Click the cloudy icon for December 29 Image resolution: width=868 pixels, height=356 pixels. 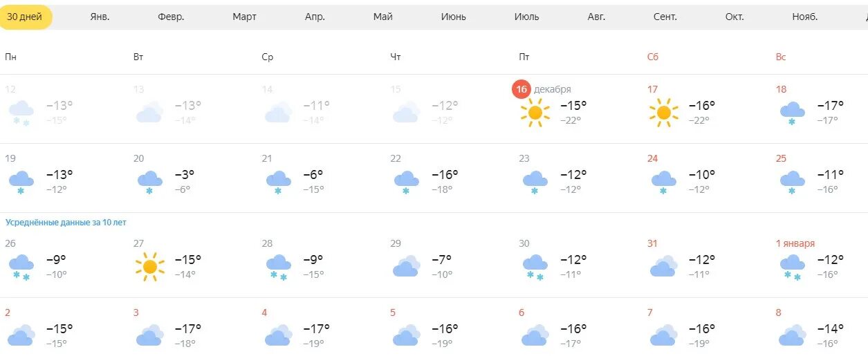[407, 266]
